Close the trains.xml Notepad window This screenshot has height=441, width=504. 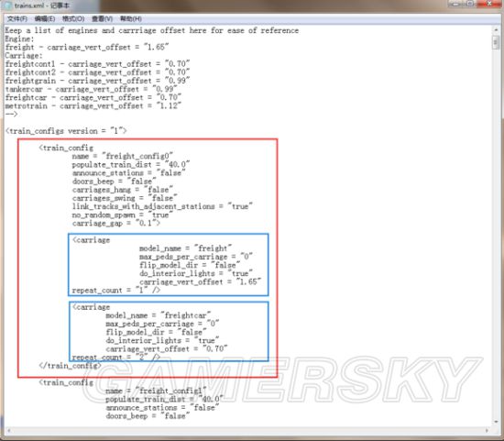[x=489, y=4]
